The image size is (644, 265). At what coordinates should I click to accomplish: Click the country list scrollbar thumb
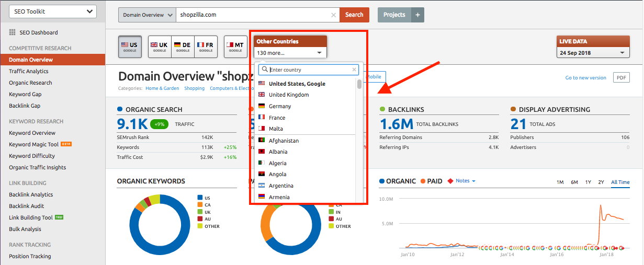tap(359, 84)
